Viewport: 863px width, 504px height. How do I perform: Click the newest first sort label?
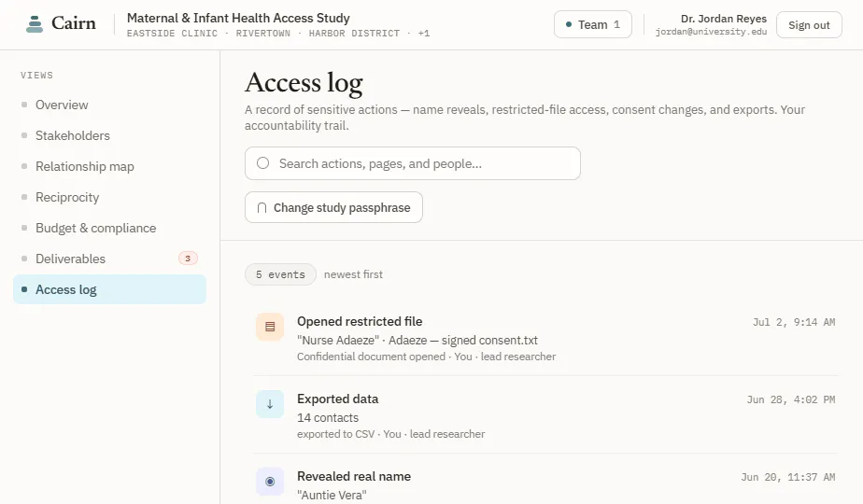[x=353, y=274]
